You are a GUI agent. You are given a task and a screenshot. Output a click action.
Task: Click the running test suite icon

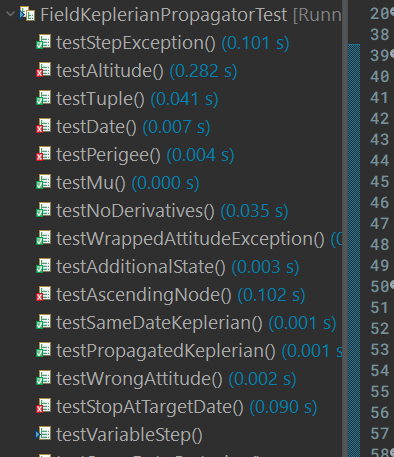pyautogui.click(x=27, y=14)
